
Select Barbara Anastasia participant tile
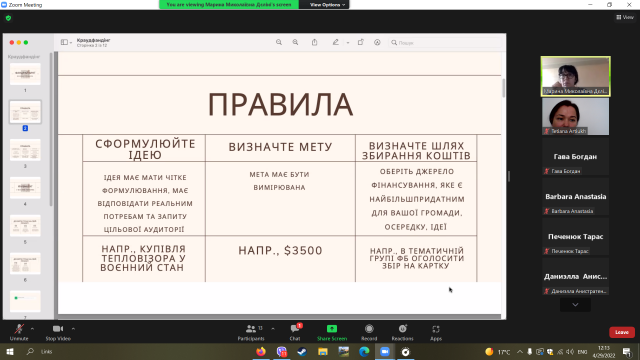pyautogui.click(x=576, y=196)
